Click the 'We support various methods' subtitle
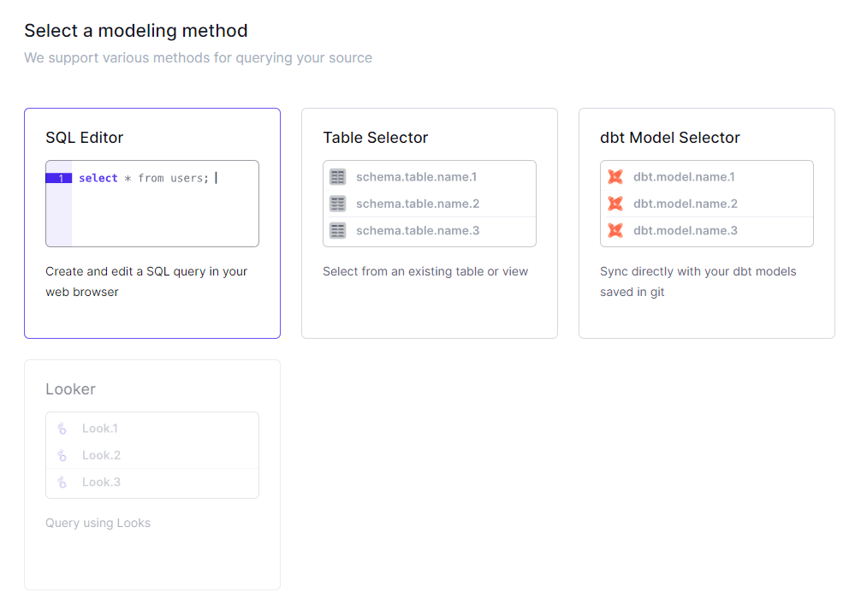Image resolution: width=861 pixels, height=616 pixels. tap(198, 57)
